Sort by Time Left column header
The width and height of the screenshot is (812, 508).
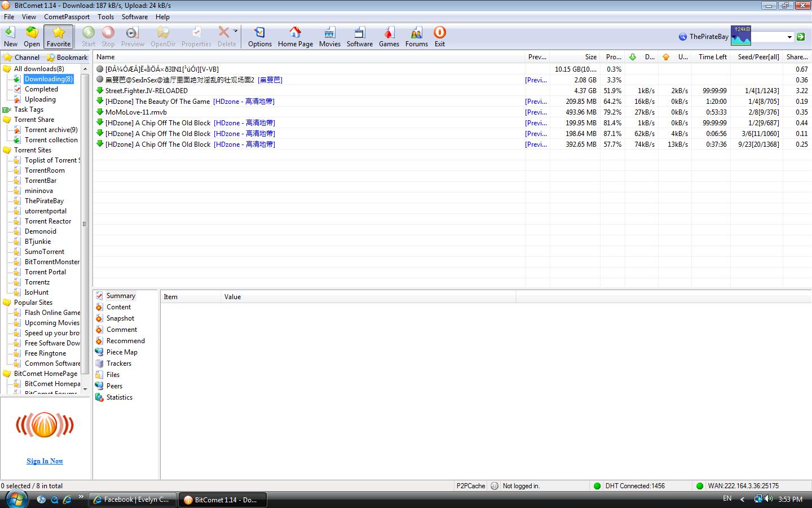(x=712, y=57)
